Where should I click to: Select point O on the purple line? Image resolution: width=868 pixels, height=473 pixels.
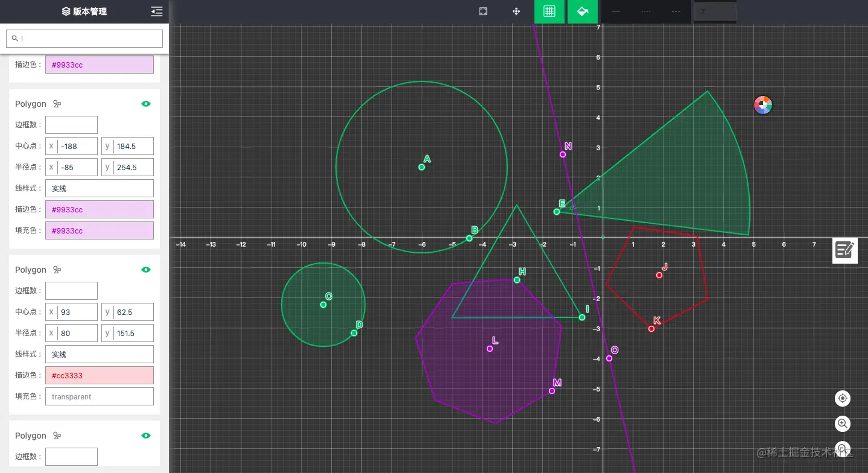(x=609, y=358)
